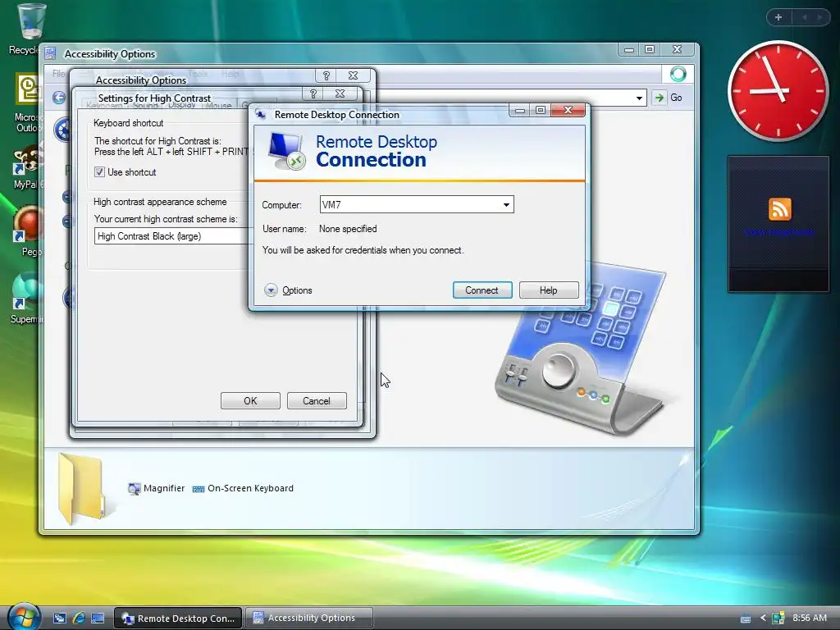Close the Settings for High Contrast dialog
Screen dimensions: 840x630
click(340, 94)
